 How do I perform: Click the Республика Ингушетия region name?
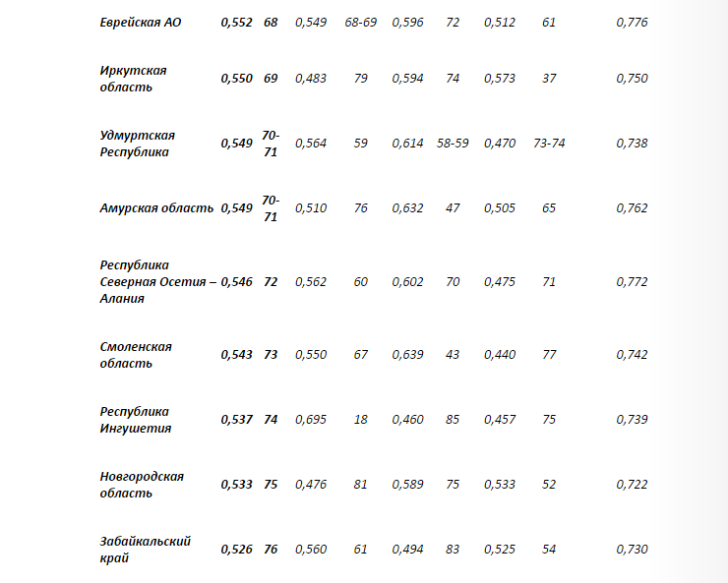[136, 420]
